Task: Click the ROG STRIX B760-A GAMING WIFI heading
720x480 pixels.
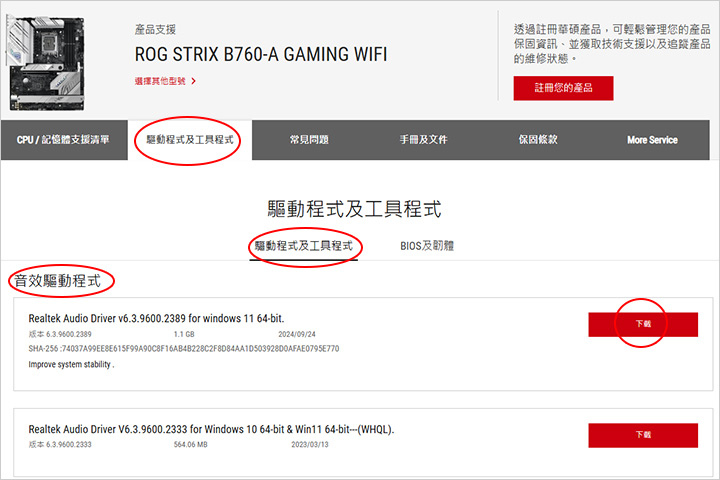Action: pyautogui.click(x=261, y=55)
